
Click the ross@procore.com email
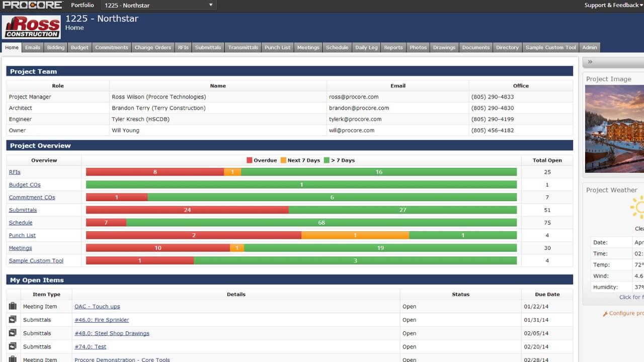[354, 97]
